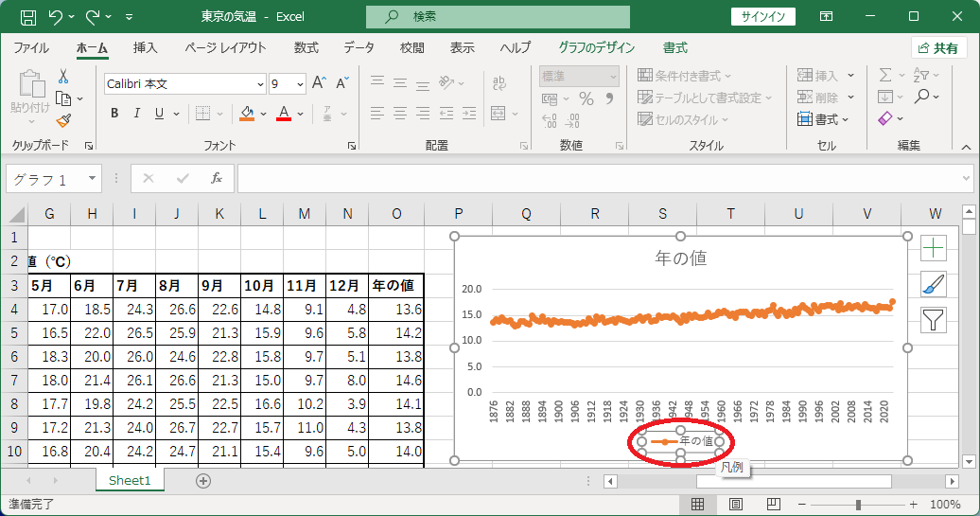Click the サインイン button

click(x=763, y=17)
